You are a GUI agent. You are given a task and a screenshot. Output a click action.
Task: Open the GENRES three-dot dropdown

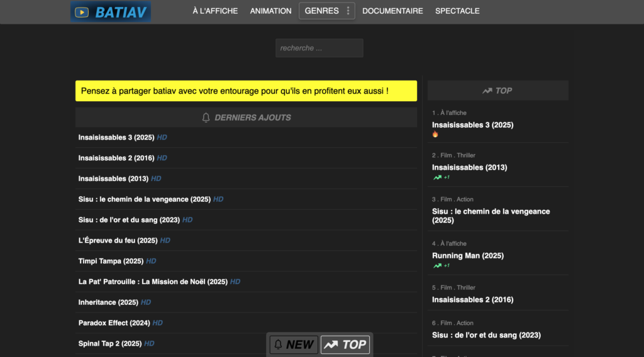[x=348, y=11]
